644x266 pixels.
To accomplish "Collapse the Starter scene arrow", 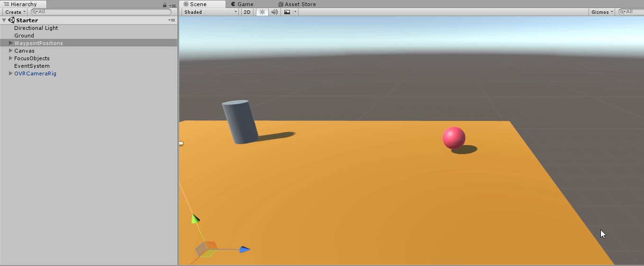I will 4,20.
